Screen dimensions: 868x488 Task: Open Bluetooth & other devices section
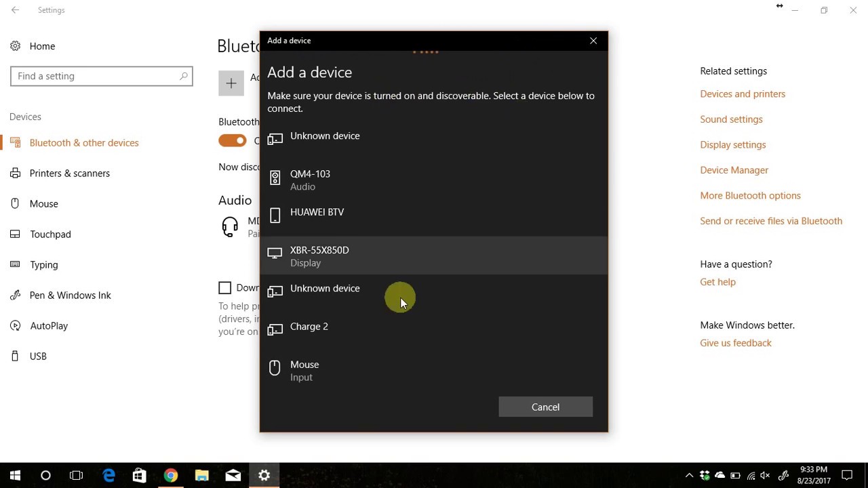[84, 142]
